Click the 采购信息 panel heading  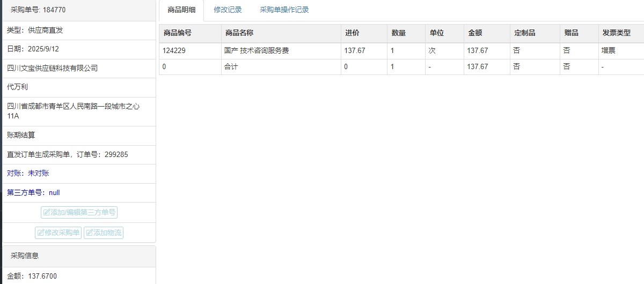tap(25, 256)
